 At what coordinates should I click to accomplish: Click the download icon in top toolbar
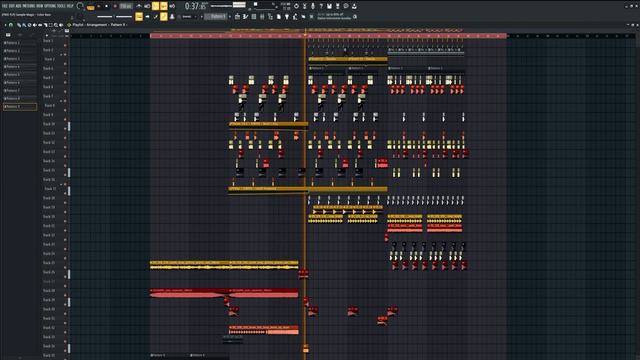coord(354,6)
